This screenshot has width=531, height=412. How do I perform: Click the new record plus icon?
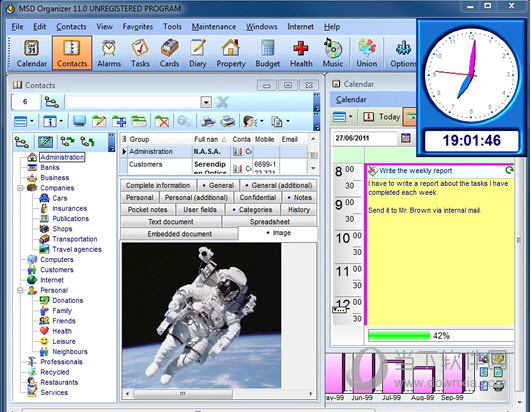119,121
